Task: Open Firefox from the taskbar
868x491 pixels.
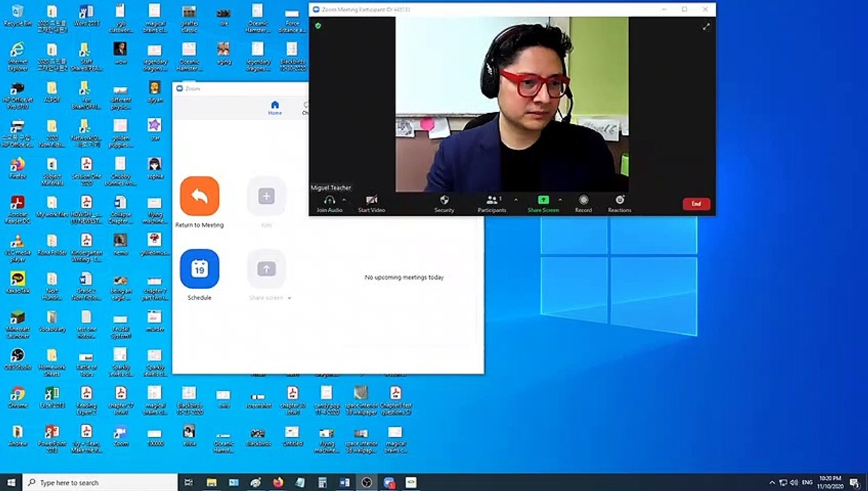Action: click(x=278, y=482)
